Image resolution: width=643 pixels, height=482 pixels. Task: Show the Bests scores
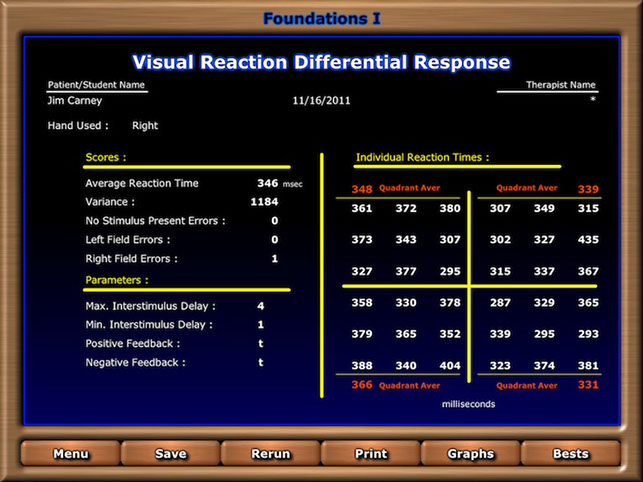[x=570, y=453]
